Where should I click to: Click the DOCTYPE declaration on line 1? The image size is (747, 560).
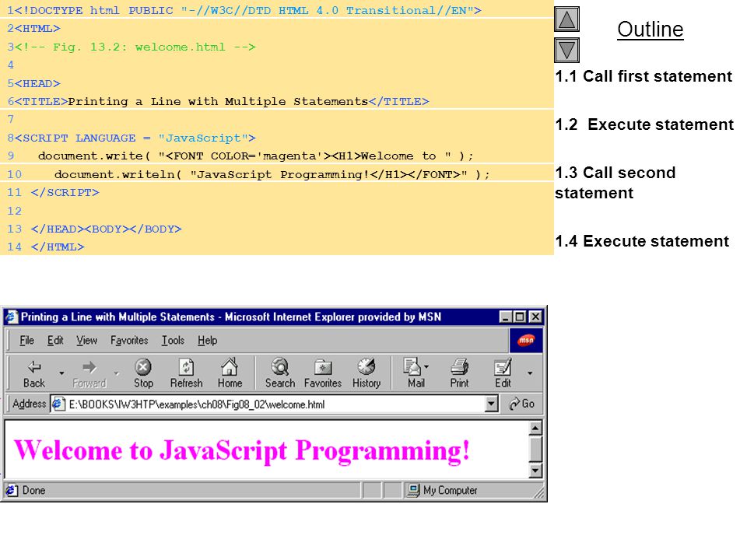247,10
